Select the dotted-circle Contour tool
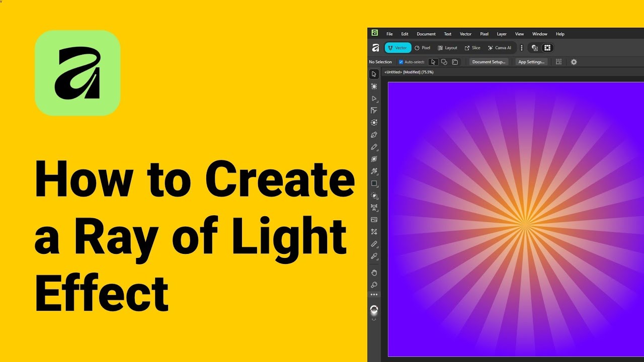This screenshot has width=644, height=362. click(374, 123)
